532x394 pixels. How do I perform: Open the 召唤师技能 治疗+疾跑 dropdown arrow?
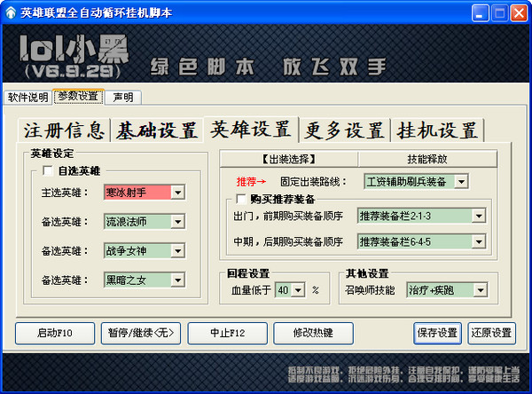(481, 290)
